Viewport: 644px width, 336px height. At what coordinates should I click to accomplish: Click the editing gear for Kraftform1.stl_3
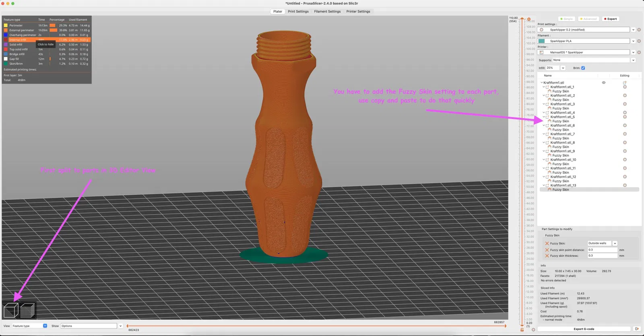[625, 104]
